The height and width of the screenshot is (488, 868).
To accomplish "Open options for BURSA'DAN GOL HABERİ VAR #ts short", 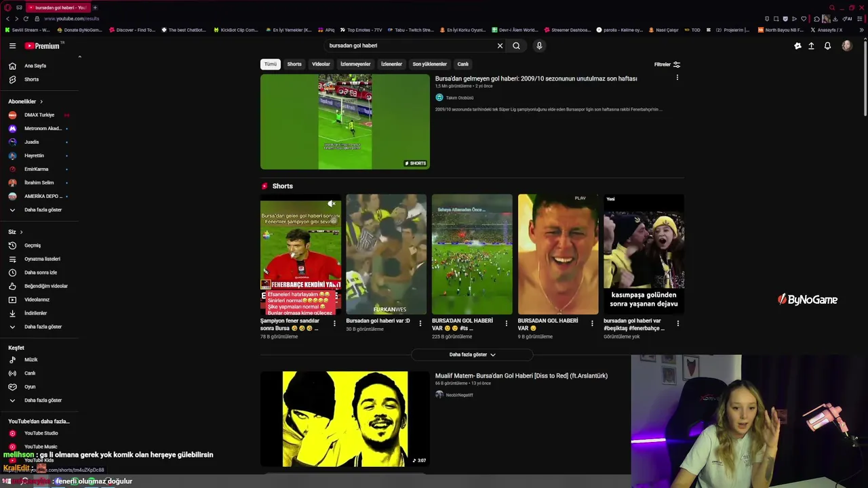I will pos(506,323).
